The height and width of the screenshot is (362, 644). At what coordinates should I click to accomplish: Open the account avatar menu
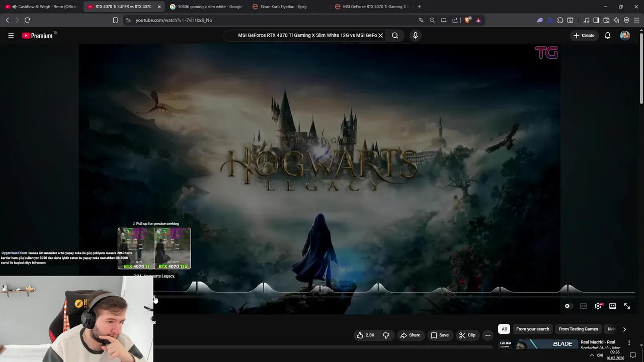[x=625, y=35]
